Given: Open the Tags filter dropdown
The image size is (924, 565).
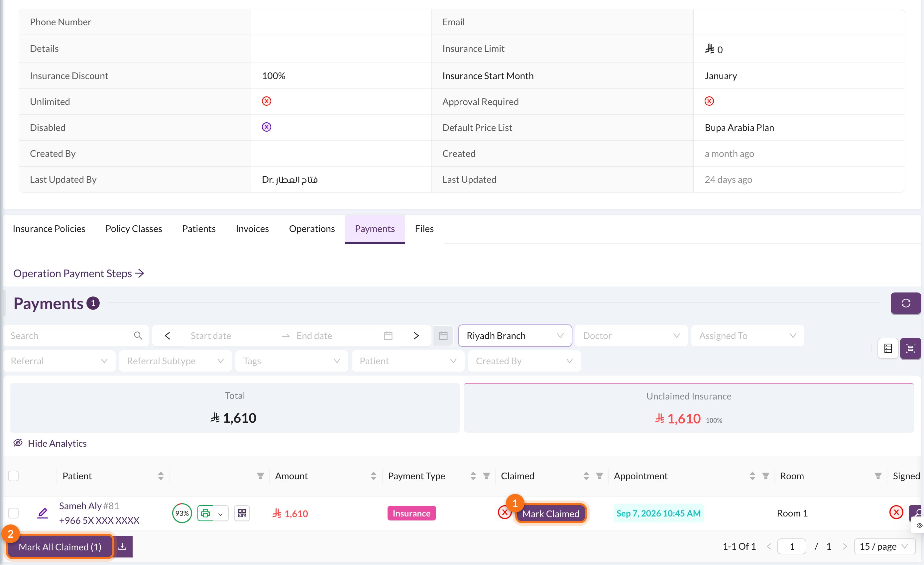Looking at the screenshot, I should [291, 361].
